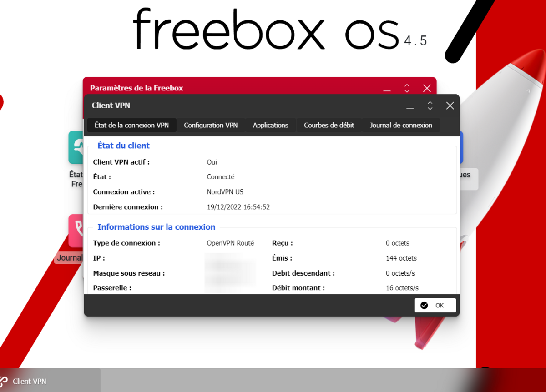The width and height of the screenshot is (546, 392).
Task: Click the 'Type de connexion :' label
Action: tap(126, 243)
